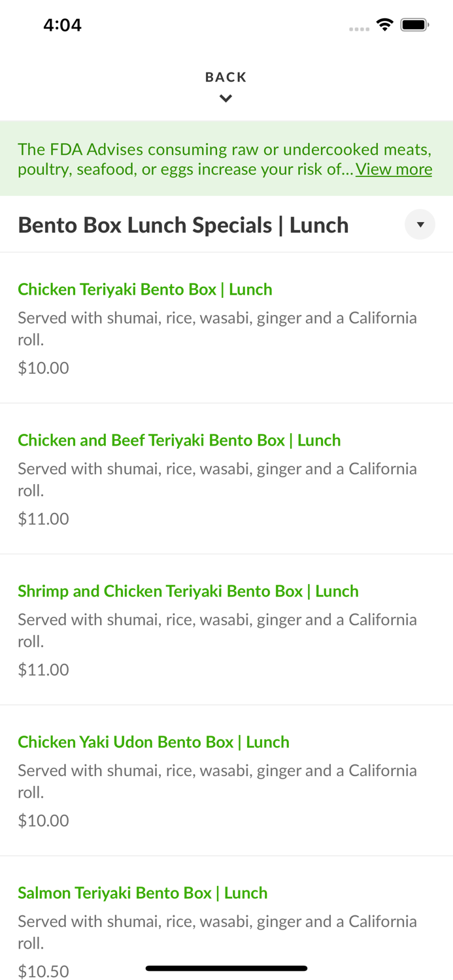Tap the Bento Box Lunch Specials header

pos(184,224)
